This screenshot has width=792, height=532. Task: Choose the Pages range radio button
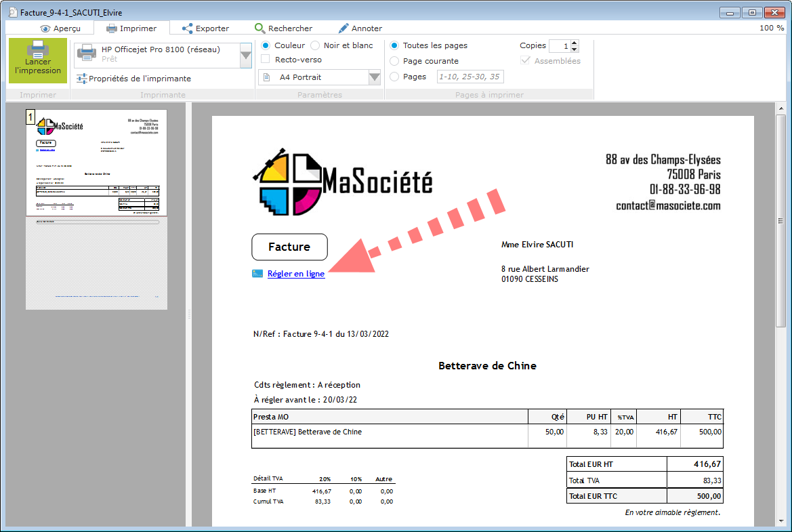394,77
